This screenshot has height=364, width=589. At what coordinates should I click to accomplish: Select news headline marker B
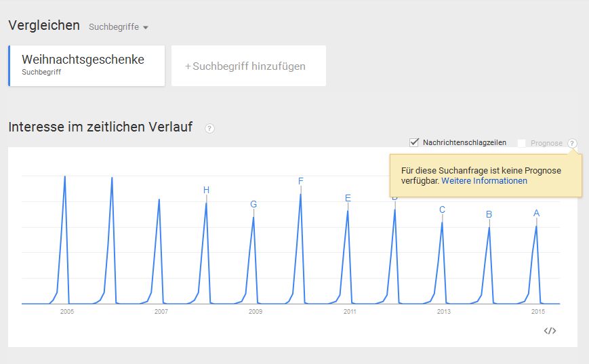pos(489,214)
